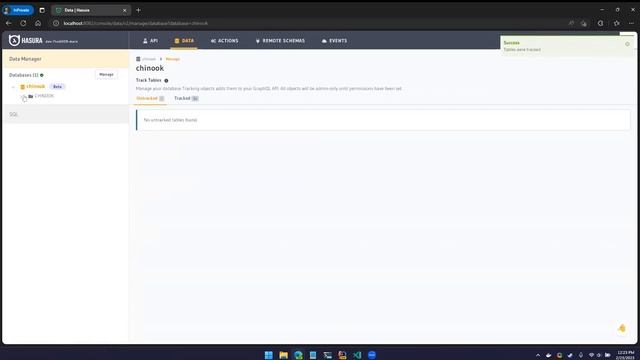
Task: Open the Windows Start menu
Action: tap(269, 355)
